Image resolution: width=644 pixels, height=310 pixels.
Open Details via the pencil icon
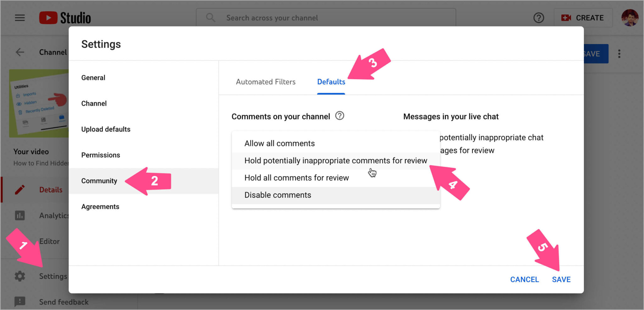(x=20, y=189)
